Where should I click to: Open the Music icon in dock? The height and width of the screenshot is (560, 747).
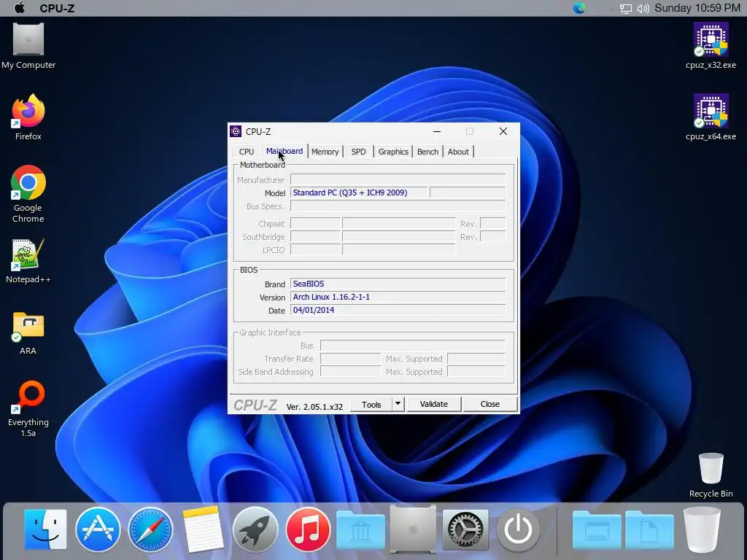pos(308,529)
